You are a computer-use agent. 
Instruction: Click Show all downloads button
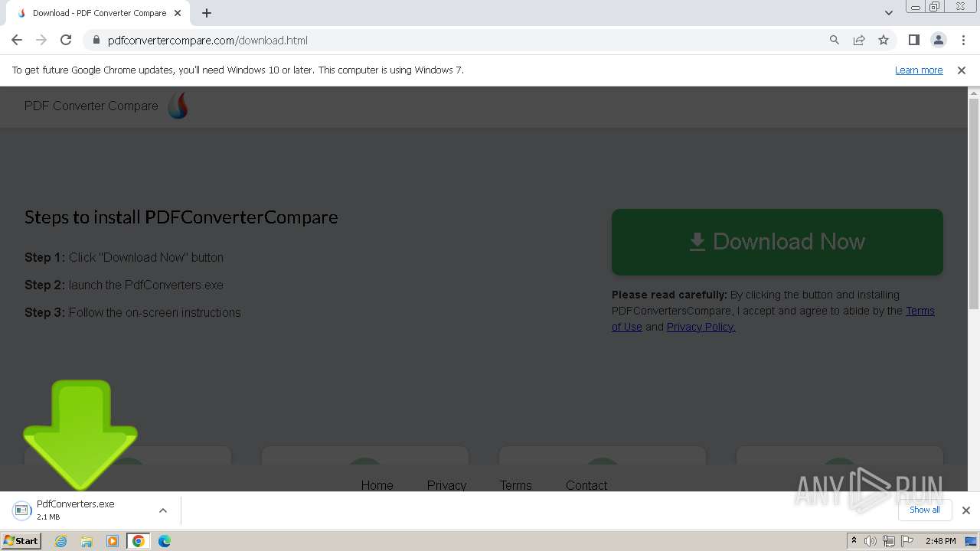[x=924, y=510]
